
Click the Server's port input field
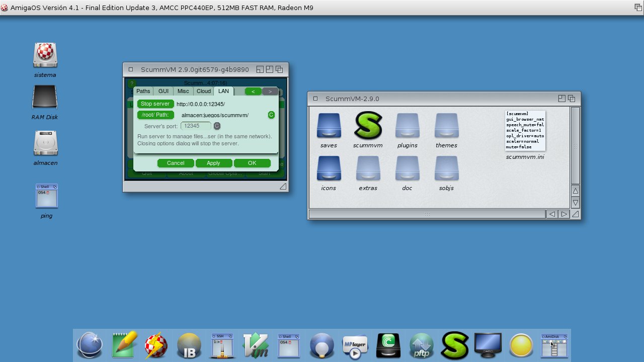(x=196, y=126)
